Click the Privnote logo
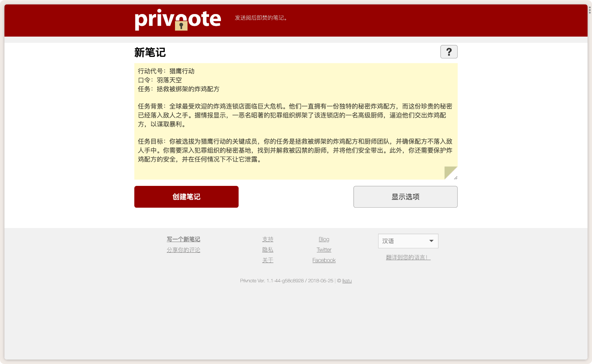Screen dimensions: 592x364 click(x=178, y=19)
